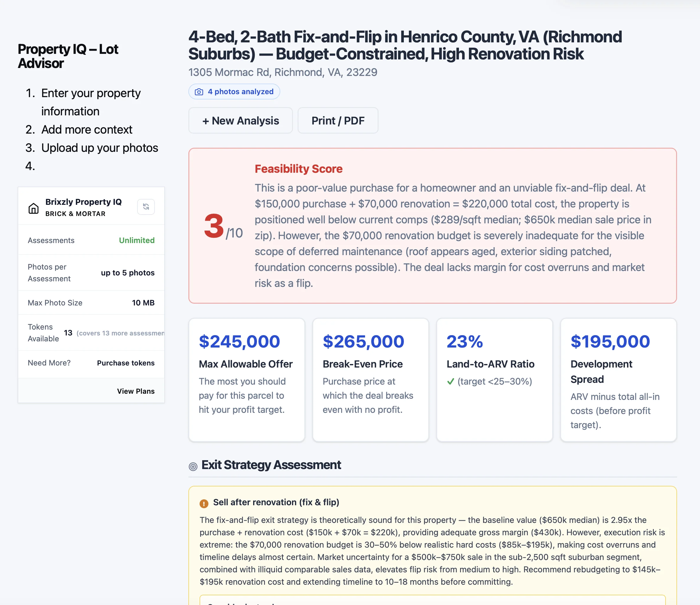This screenshot has width=700, height=605.
Task: Click the target icon beside Exit Strategy Assessment
Action: point(193,466)
